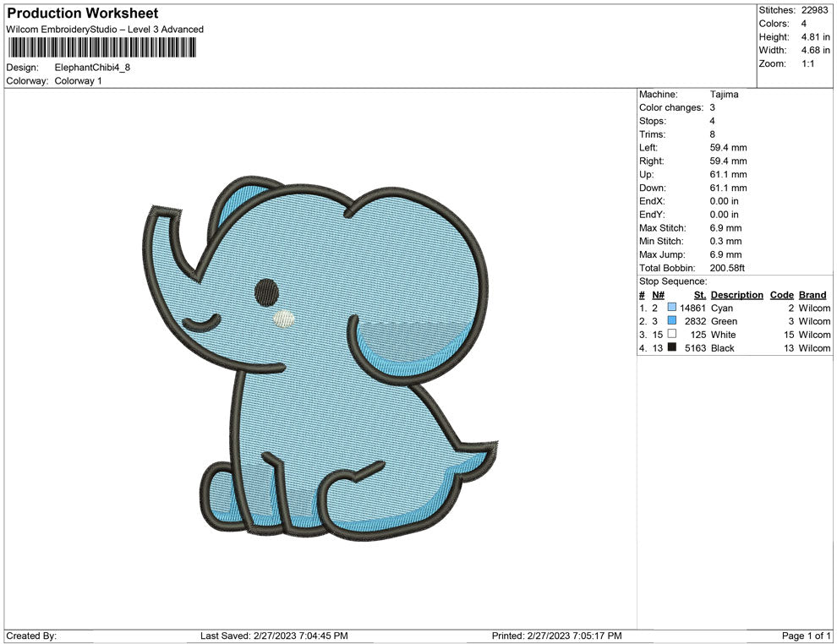
Task: Click the elephant's black eye
Action: coord(266,290)
